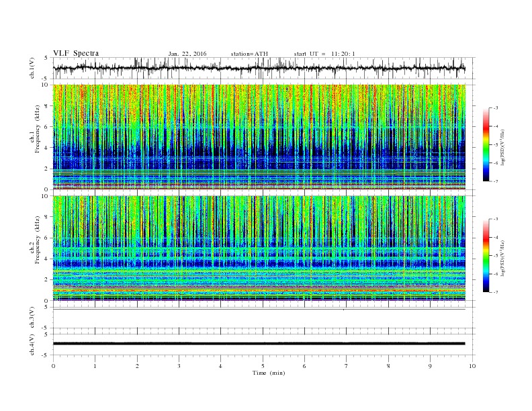
Task: Click the "ch.4(V)" axis label
Action: point(32,345)
